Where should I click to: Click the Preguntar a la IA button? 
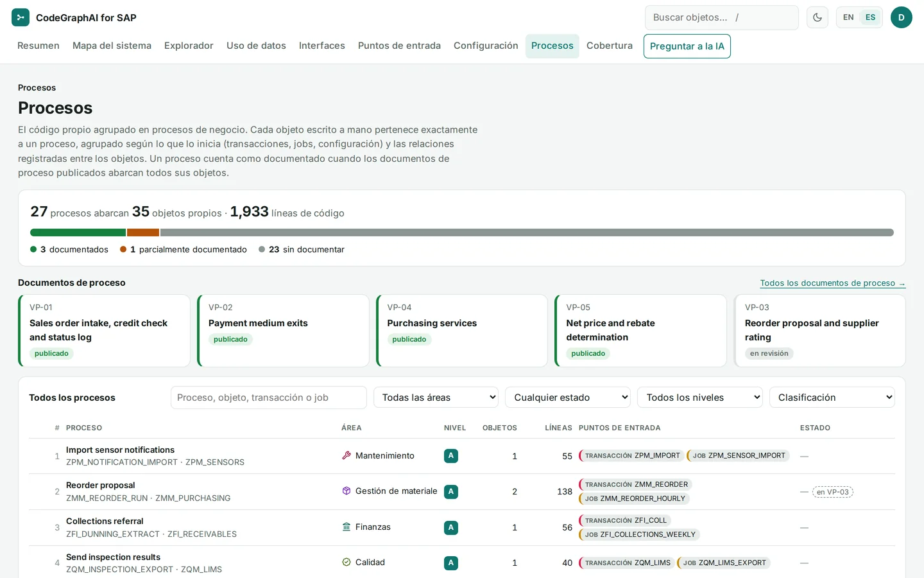(x=687, y=46)
